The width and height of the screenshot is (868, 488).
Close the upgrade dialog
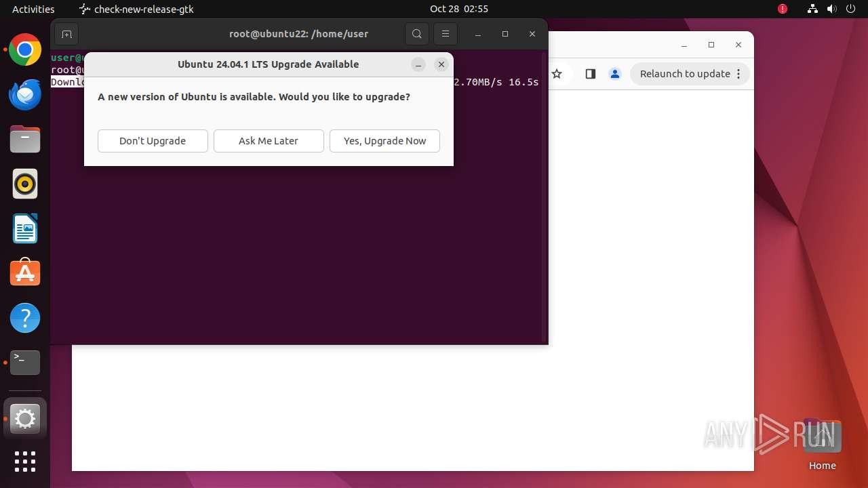pyautogui.click(x=441, y=64)
